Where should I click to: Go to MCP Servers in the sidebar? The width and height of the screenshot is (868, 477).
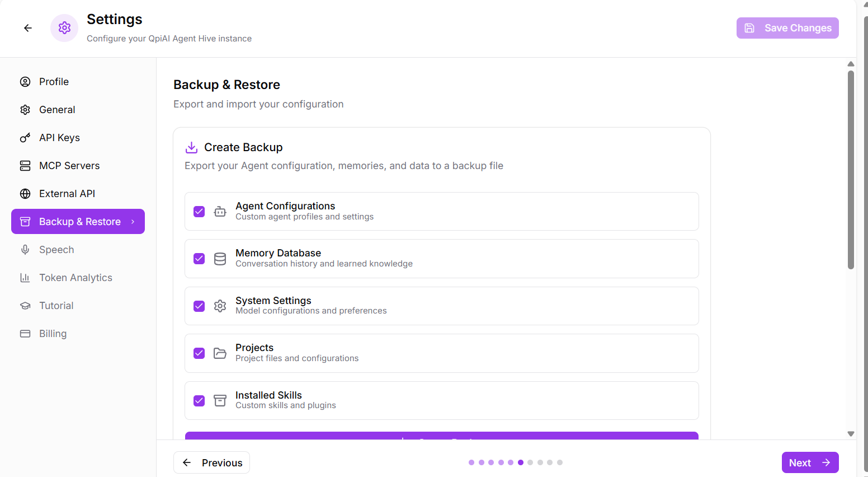click(x=69, y=166)
